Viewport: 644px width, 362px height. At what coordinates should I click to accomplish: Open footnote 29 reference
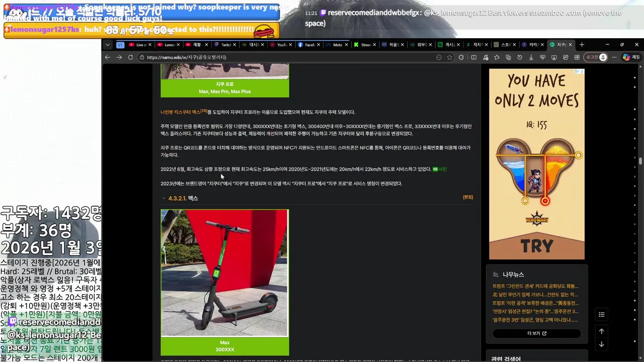pos(204,111)
